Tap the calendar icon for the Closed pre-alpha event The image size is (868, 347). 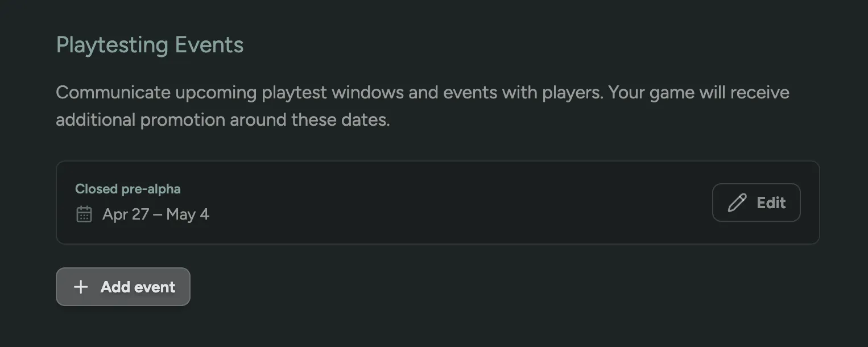point(84,214)
